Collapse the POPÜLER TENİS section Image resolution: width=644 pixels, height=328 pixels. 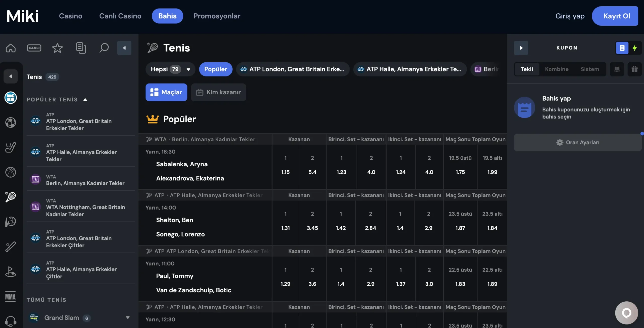coord(85,100)
